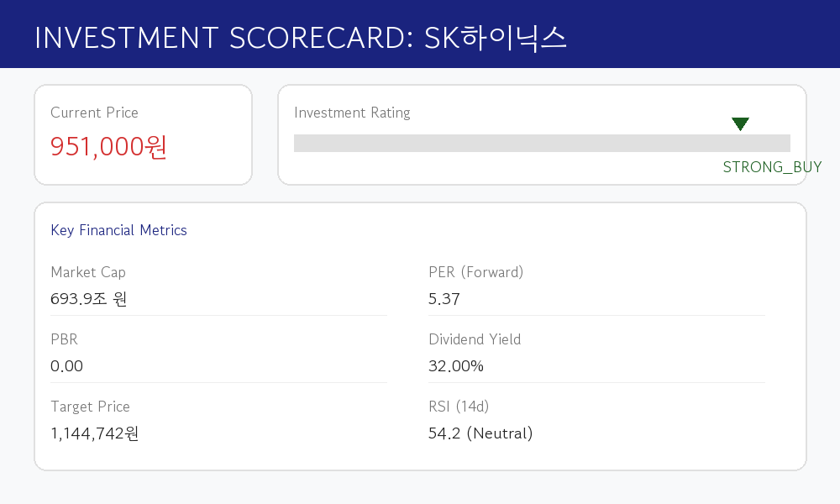
Task: Select the 1,144,742원 target price value
Action: tap(94, 433)
